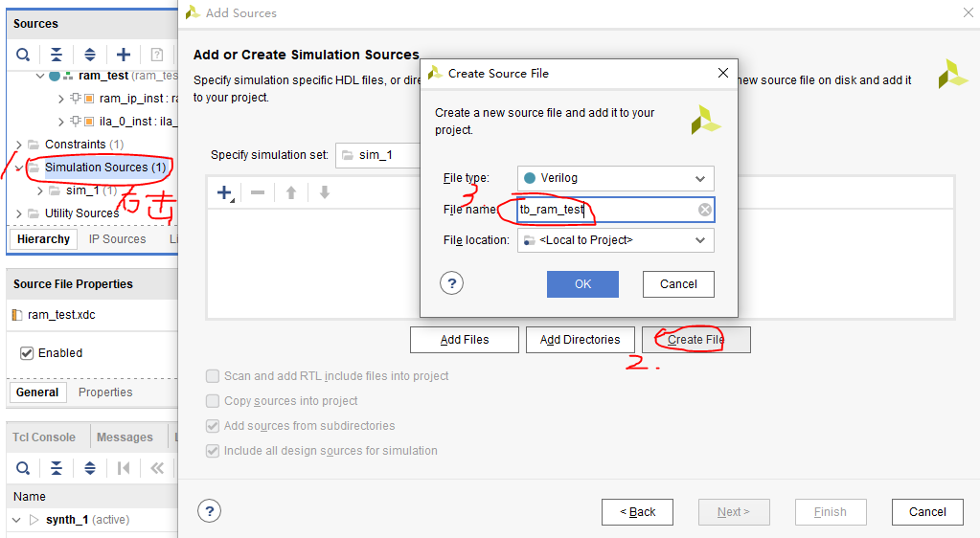Click Cancel in Create Source File dialog
This screenshot has width=980, height=538.
(678, 284)
